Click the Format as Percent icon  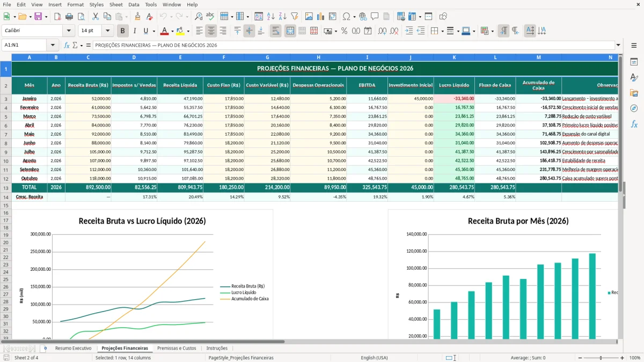click(x=344, y=31)
